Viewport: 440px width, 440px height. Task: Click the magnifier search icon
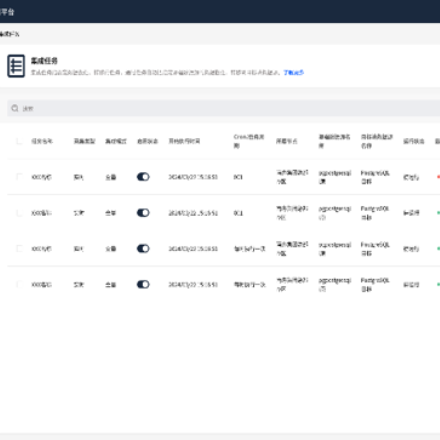point(15,108)
